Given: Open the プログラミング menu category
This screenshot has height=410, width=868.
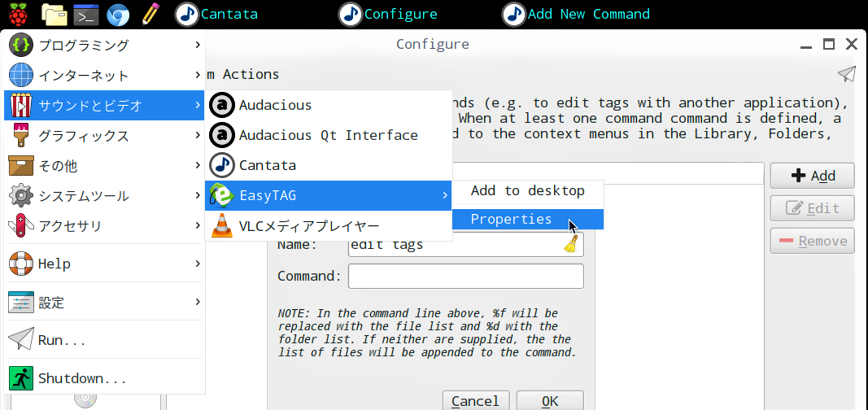Looking at the screenshot, I should 104,45.
